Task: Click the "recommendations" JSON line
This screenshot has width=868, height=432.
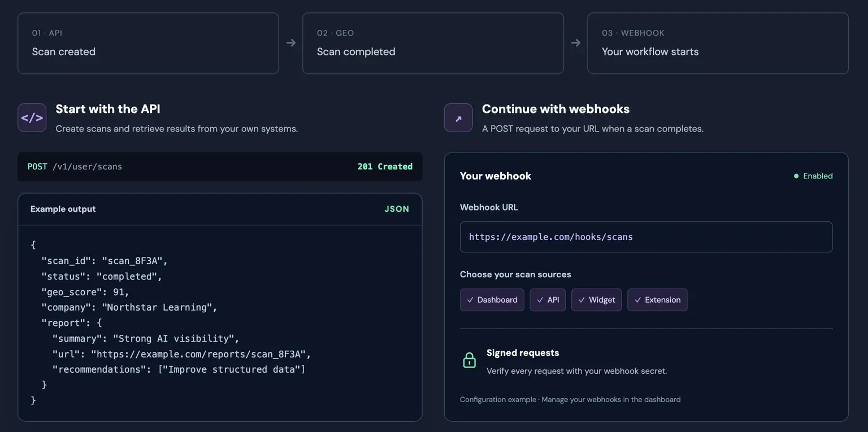Action: pos(179,369)
